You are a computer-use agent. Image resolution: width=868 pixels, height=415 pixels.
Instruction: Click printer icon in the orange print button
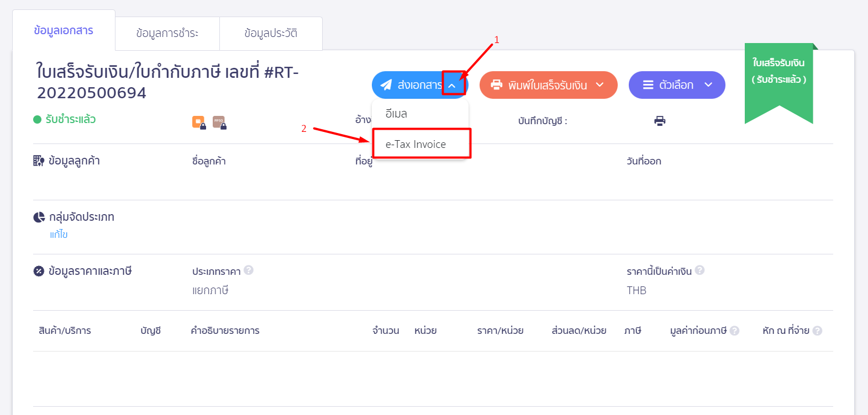click(497, 85)
